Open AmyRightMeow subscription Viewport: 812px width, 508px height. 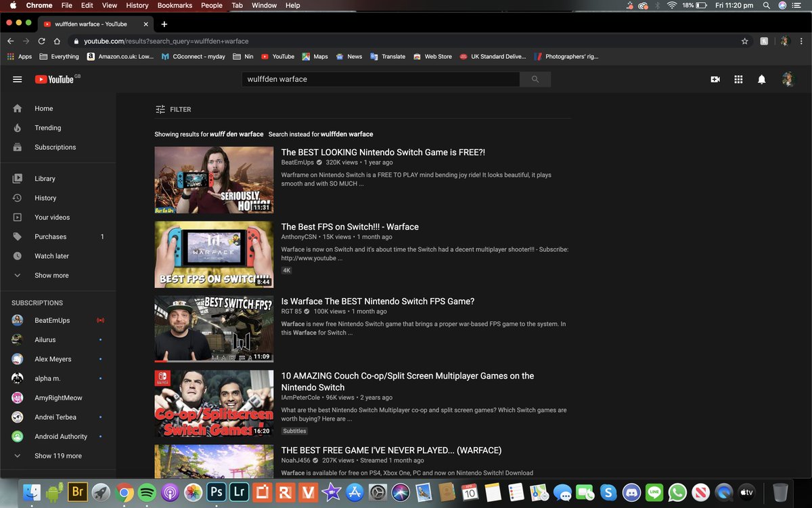tap(58, 398)
